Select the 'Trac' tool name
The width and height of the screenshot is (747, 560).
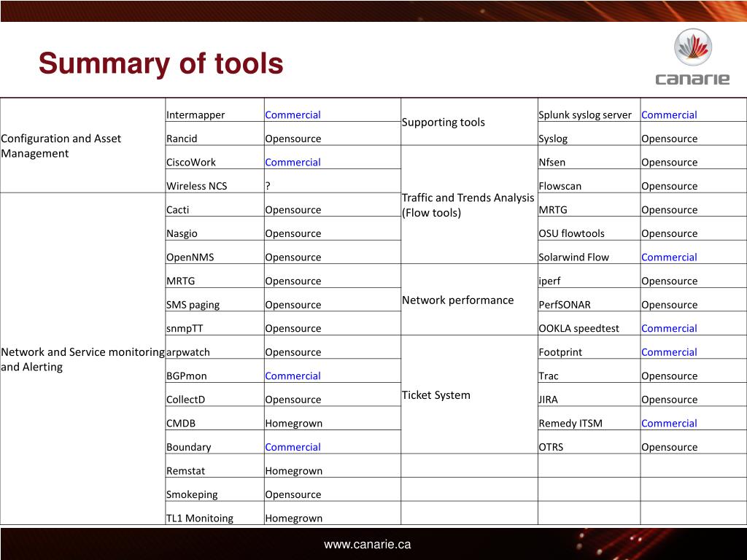549,376
